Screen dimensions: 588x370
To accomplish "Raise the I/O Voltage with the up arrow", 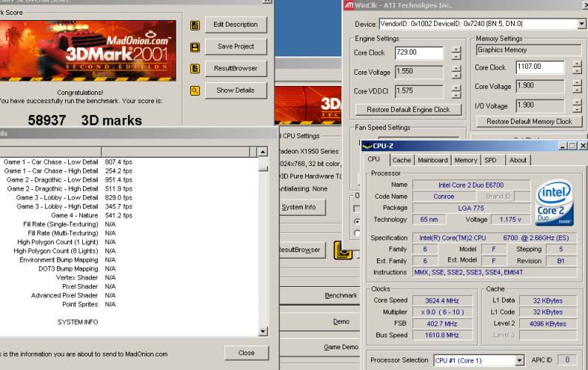I will (578, 102).
